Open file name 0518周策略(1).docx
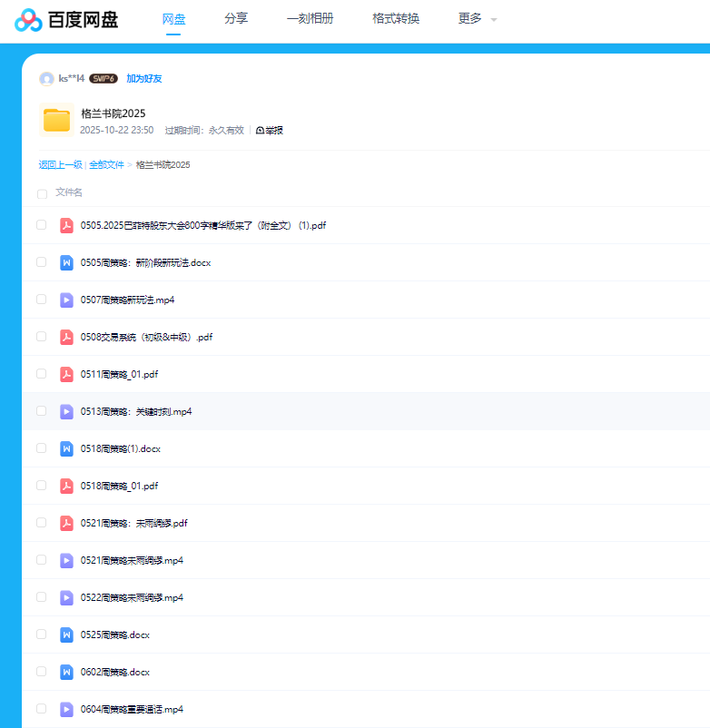Image resolution: width=710 pixels, height=728 pixels. click(x=120, y=448)
